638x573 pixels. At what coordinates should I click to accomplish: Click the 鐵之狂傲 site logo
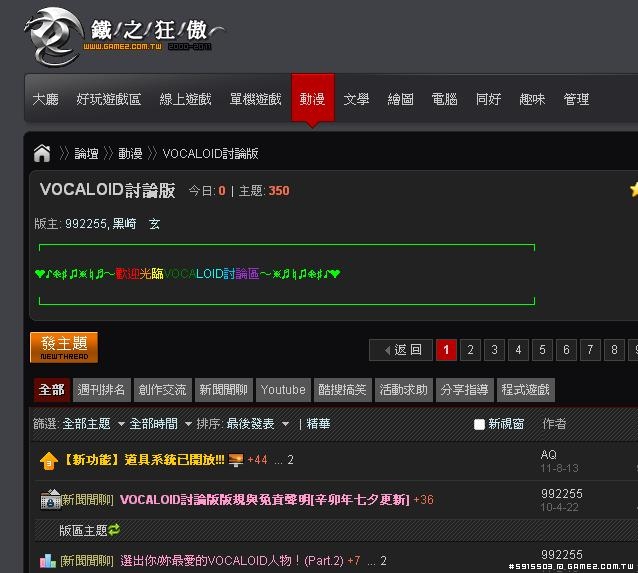pyautogui.click(x=120, y=36)
